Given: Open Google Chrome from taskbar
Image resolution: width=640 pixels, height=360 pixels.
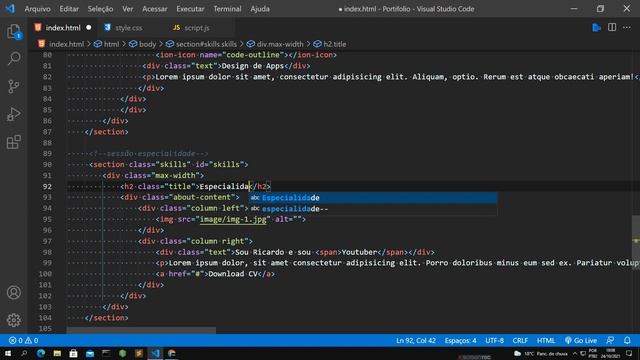Looking at the screenshot, I should [171, 353].
